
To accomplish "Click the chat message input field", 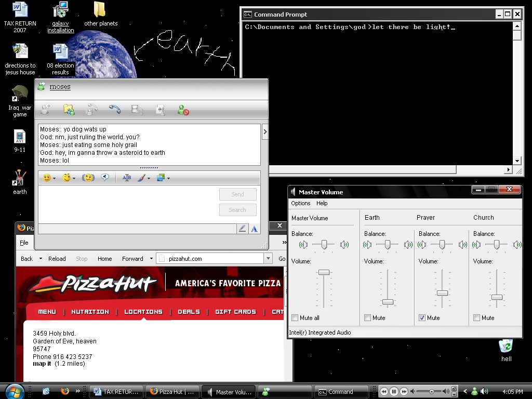I will point(127,204).
